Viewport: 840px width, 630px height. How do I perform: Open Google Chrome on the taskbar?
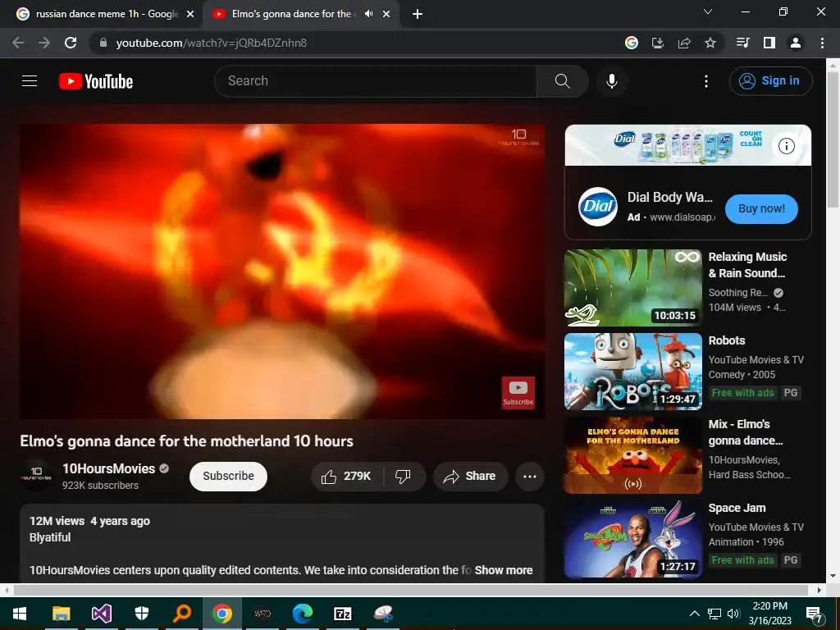point(222,614)
